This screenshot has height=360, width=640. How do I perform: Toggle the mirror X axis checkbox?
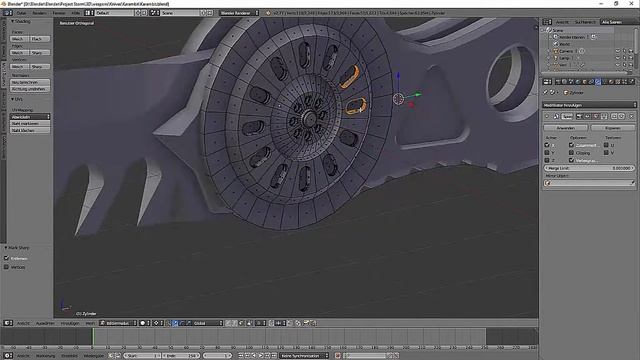[x=547, y=145]
